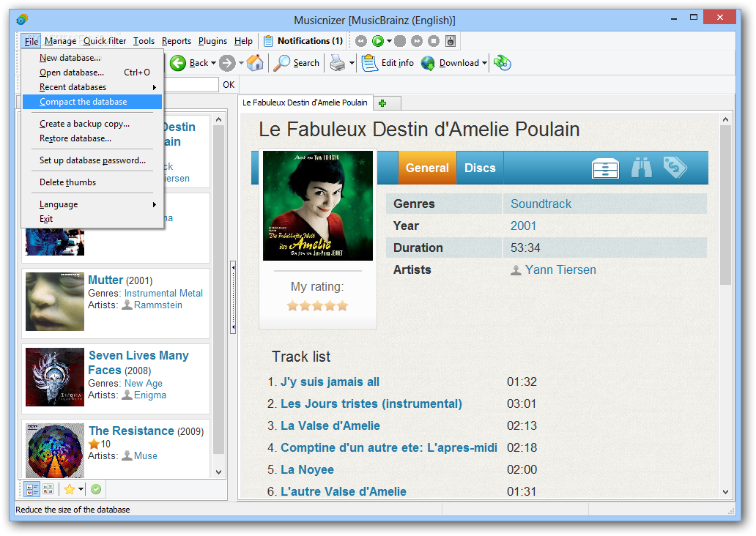This screenshot has height=536, width=756.
Task: Open the 2001 year link
Action: tap(523, 226)
